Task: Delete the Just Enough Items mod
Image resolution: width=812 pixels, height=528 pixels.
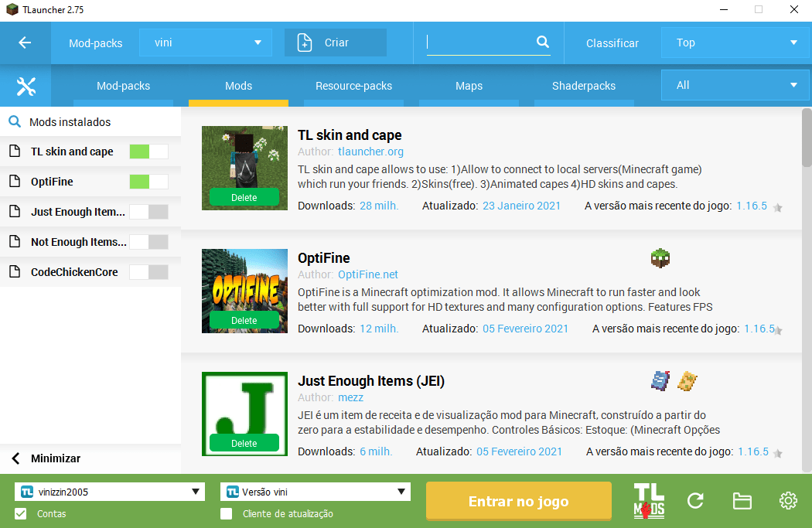Action: click(244, 443)
